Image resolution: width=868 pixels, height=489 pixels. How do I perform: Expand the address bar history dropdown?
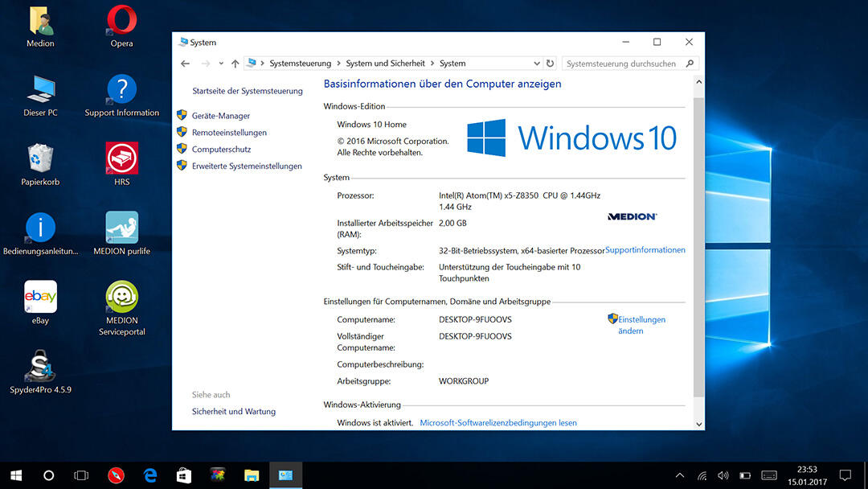point(537,64)
